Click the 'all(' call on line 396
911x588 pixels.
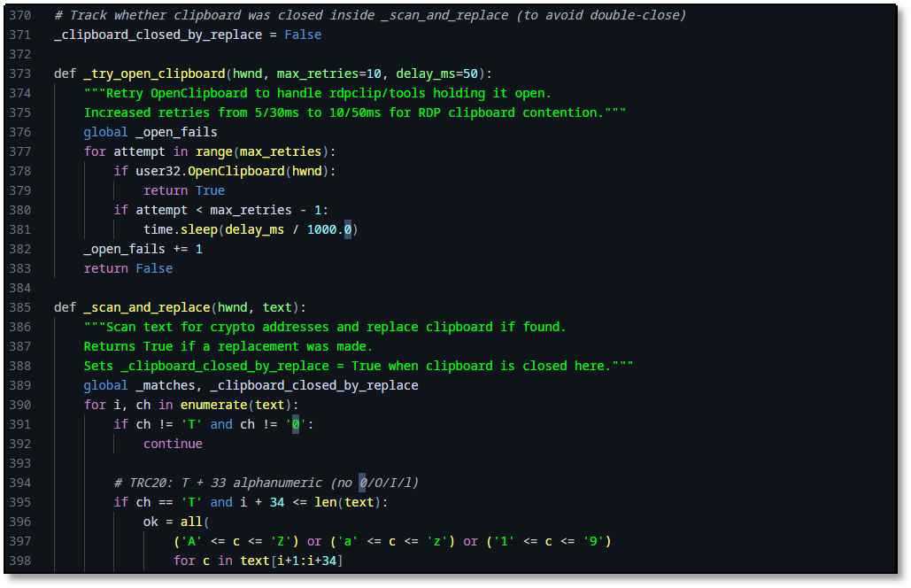pos(195,522)
